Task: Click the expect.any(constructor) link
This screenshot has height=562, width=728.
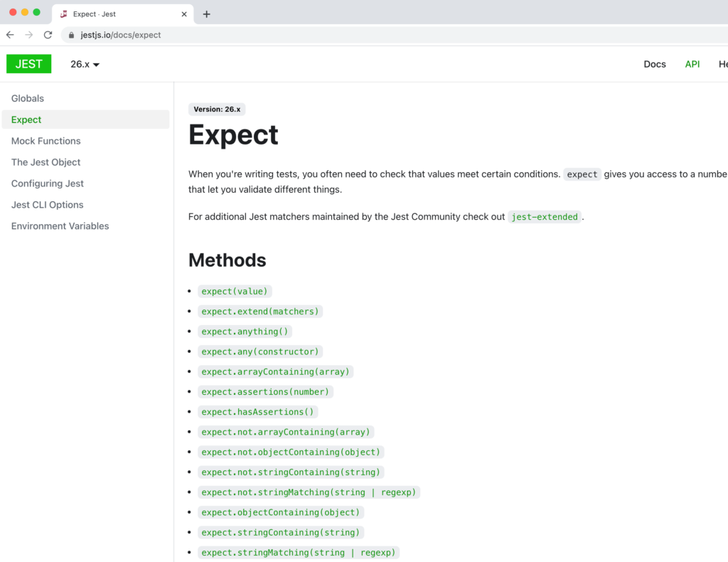Action: [260, 351]
